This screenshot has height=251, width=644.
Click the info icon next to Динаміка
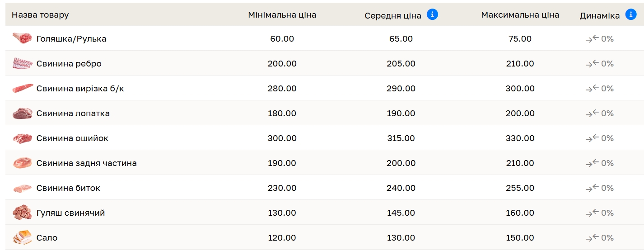pyautogui.click(x=630, y=14)
